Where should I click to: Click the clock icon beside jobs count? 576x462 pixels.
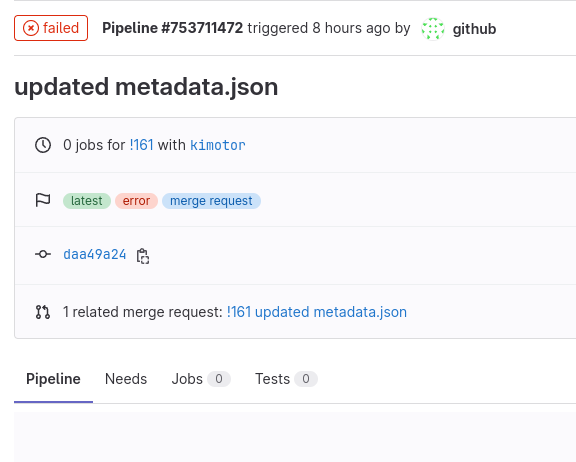[43, 145]
